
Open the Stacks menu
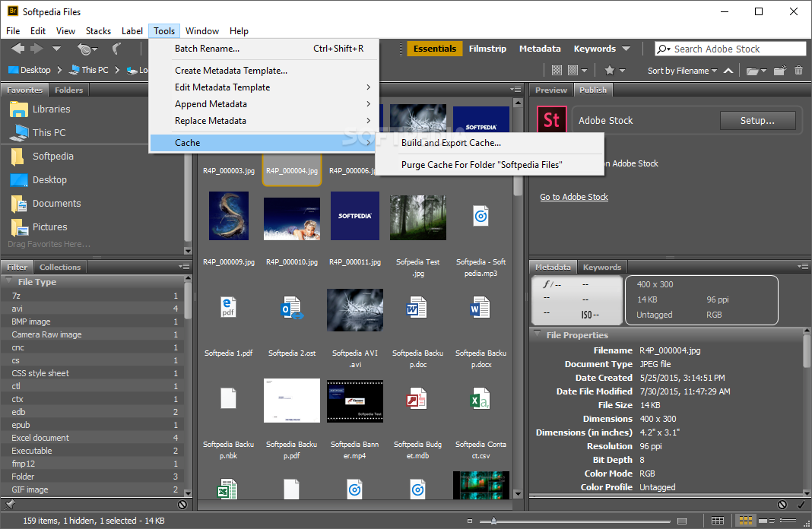98,31
